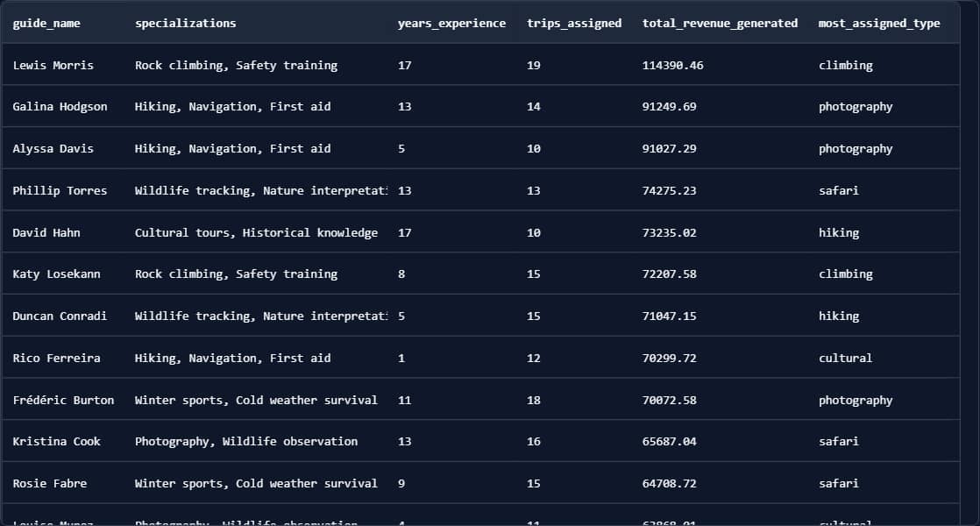The height and width of the screenshot is (526, 980).
Task: Select the David Hahn row name
Action: click(x=46, y=233)
